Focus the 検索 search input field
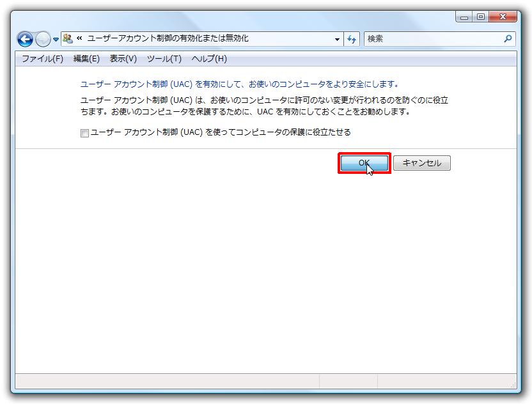 point(435,38)
